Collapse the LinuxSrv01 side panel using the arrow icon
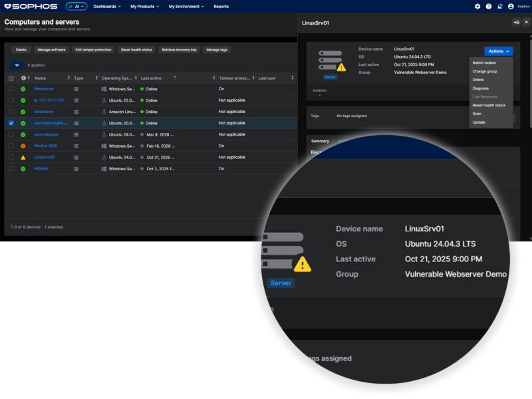 coord(517,23)
